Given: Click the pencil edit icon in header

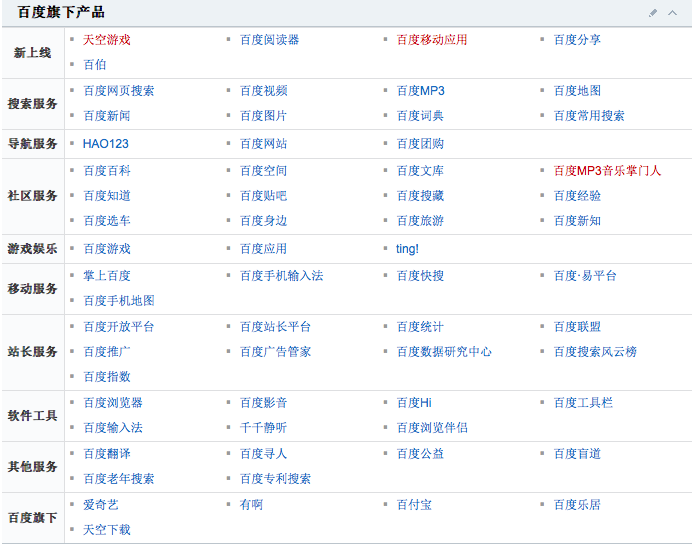Looking at the screenshot, I should coord(653,13).
